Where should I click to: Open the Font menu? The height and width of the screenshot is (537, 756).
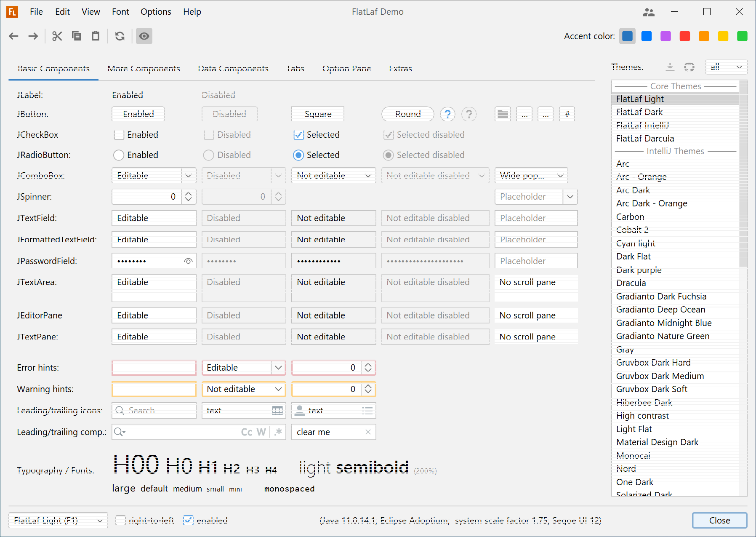(x=120, y=11)
